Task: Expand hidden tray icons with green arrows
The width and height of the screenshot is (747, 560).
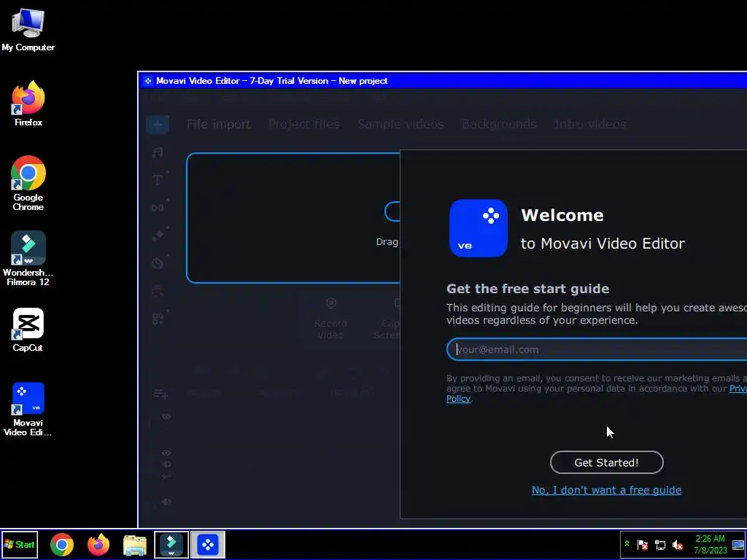Action: tap(627, 544)
